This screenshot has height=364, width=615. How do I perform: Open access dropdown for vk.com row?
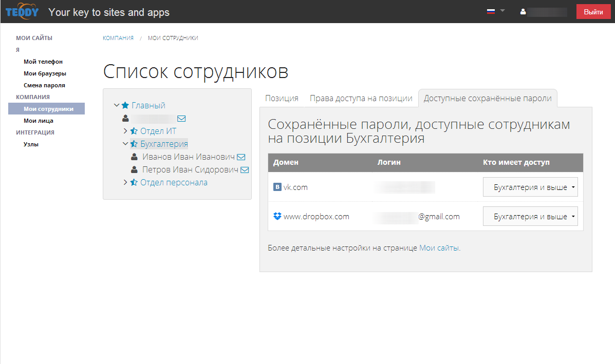click(530, 187)
